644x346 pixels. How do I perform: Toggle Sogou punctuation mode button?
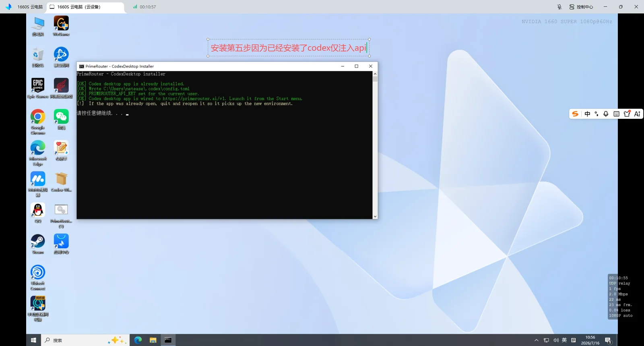tap(597, 114)
